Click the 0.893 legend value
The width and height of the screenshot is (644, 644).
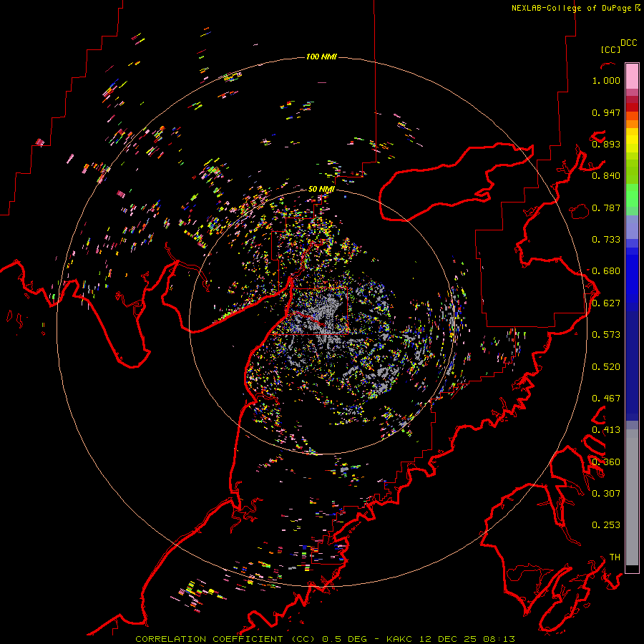606,144
